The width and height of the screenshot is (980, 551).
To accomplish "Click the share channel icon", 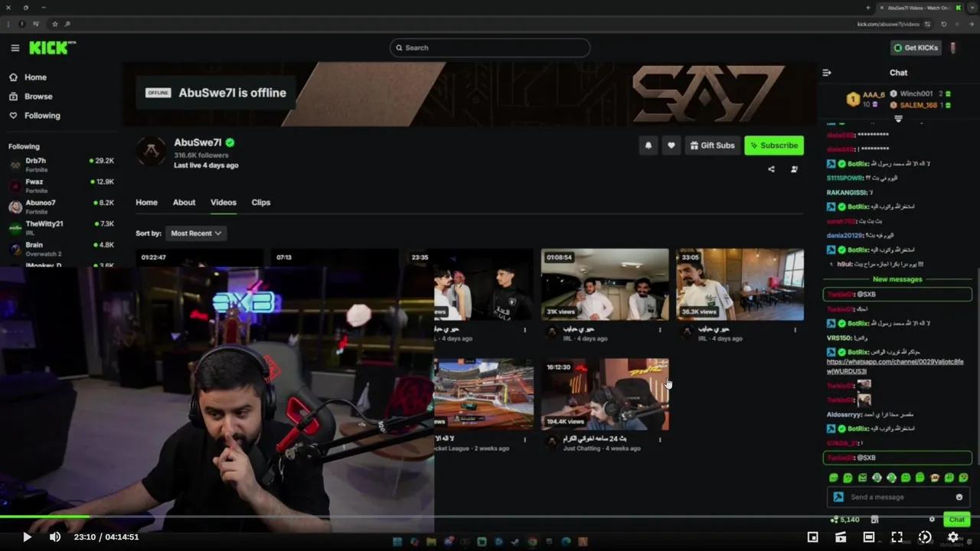I will click(x=771, y=169).
